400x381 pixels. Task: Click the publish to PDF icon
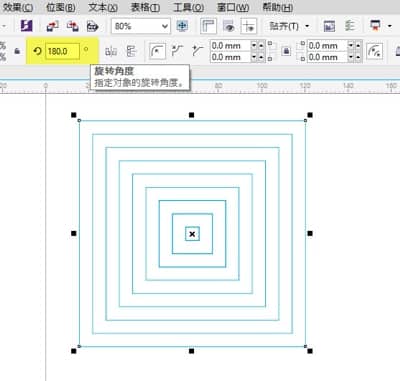coord(92,26)
